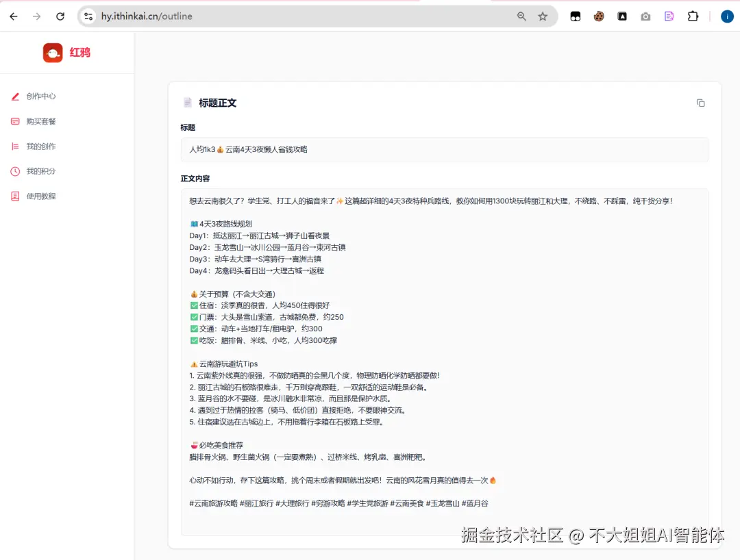Open the 我的创作 sidebar menu item
Viewport: 740px width, 560px height.
pos(40,146)
